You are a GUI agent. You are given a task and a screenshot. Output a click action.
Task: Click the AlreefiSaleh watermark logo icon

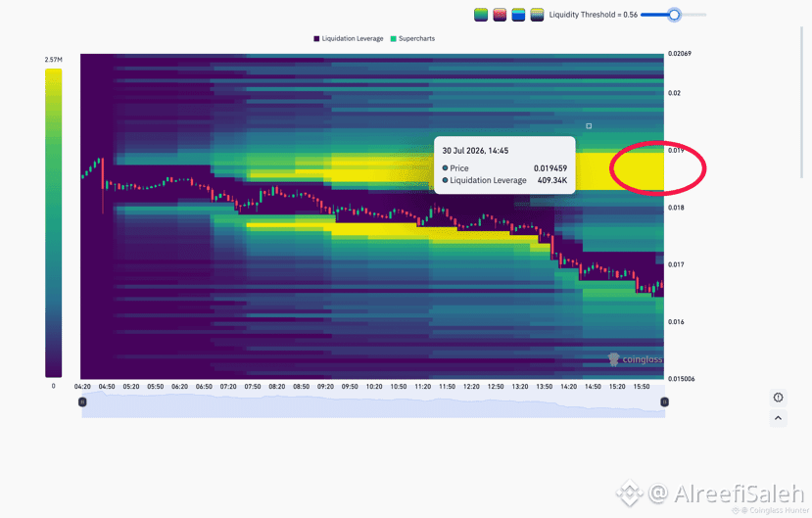(629, 493)
